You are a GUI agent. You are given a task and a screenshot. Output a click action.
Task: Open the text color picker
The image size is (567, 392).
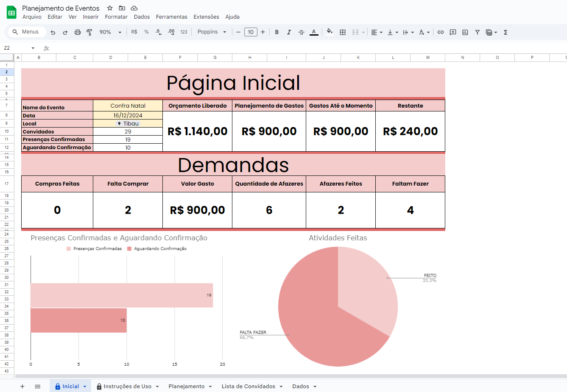pos(314,32)
